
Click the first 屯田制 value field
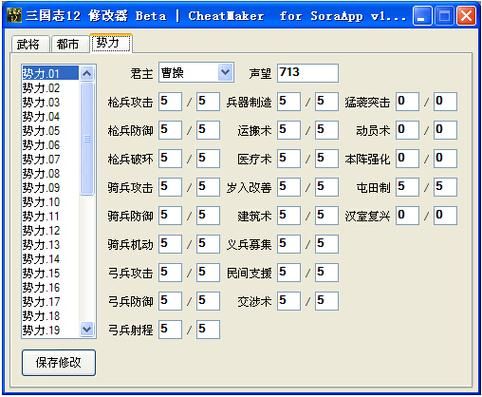[x=408, y=187]
